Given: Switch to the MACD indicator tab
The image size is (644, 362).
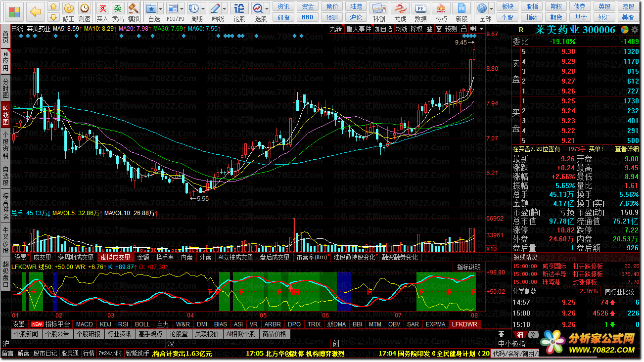Looking at the screenshot, I should [84, 324].
